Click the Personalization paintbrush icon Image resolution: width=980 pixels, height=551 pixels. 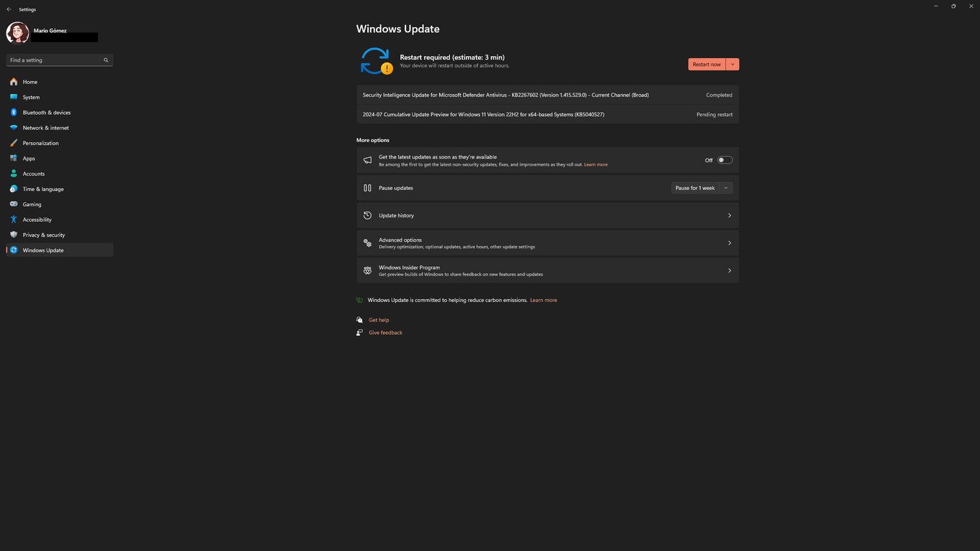click(x=14, y=143)
